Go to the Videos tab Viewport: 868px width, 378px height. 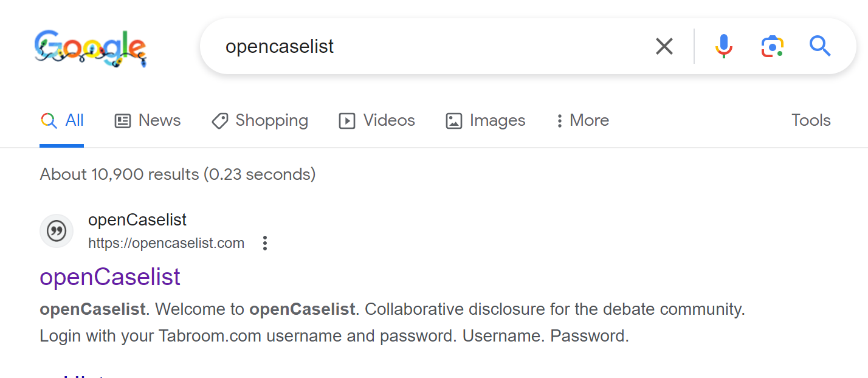pyautogui.click(x=377, y=120)
